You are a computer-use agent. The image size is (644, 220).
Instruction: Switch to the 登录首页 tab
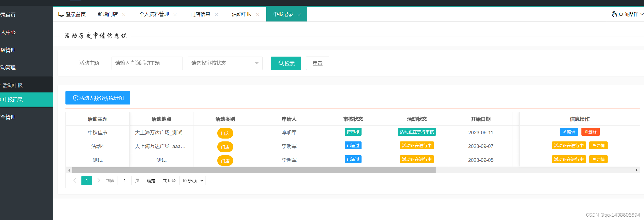pyautogui.click(x=72, y=14)
